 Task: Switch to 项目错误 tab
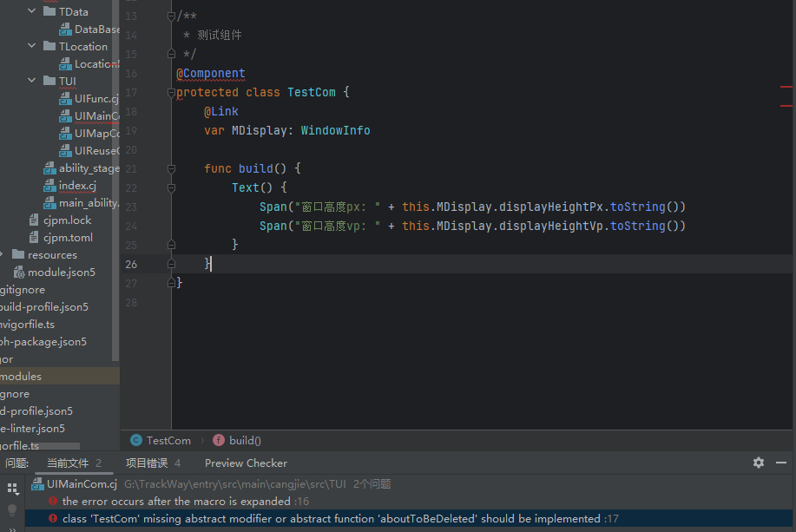(x=153, y=463)
